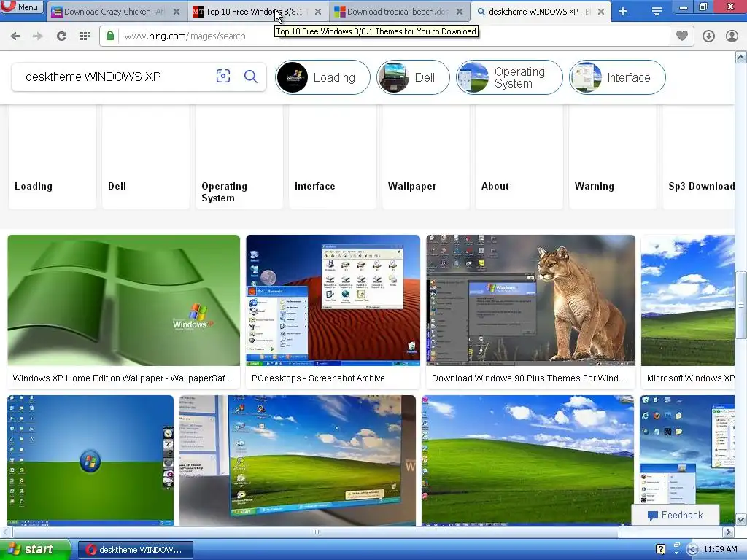
Task: Open the user account icon
Action: pyautogui.click(x=732, y=36)
